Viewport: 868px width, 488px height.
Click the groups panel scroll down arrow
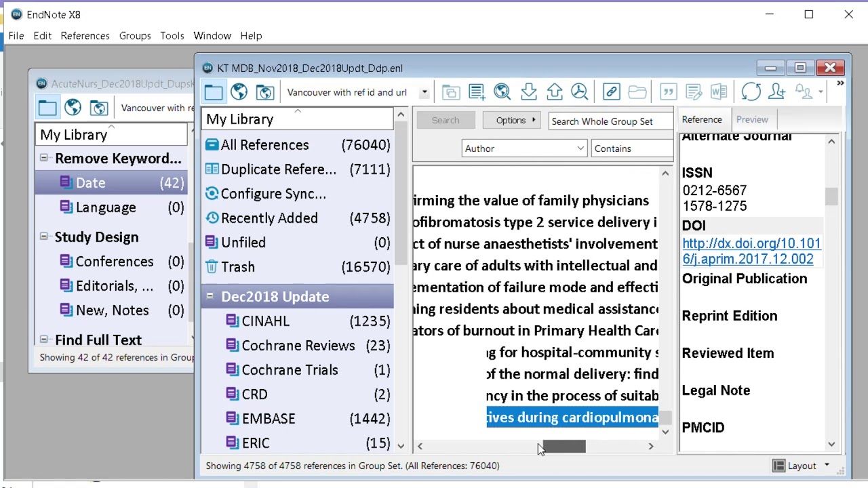(401, 446)
